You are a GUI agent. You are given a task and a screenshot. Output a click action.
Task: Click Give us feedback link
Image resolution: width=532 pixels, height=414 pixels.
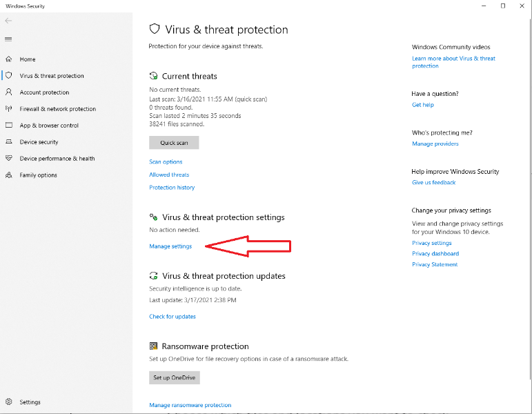[x=433, y=183]
